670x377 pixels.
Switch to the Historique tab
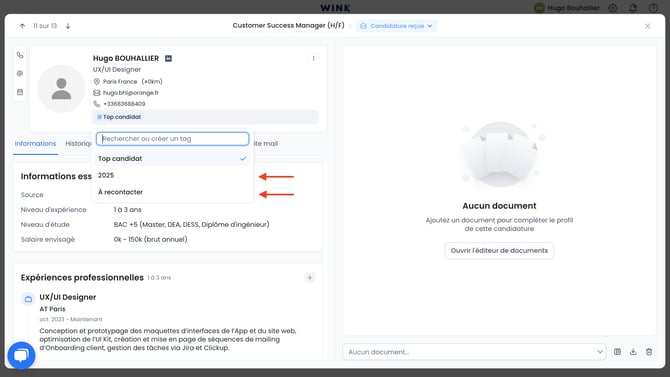[78, 144]
